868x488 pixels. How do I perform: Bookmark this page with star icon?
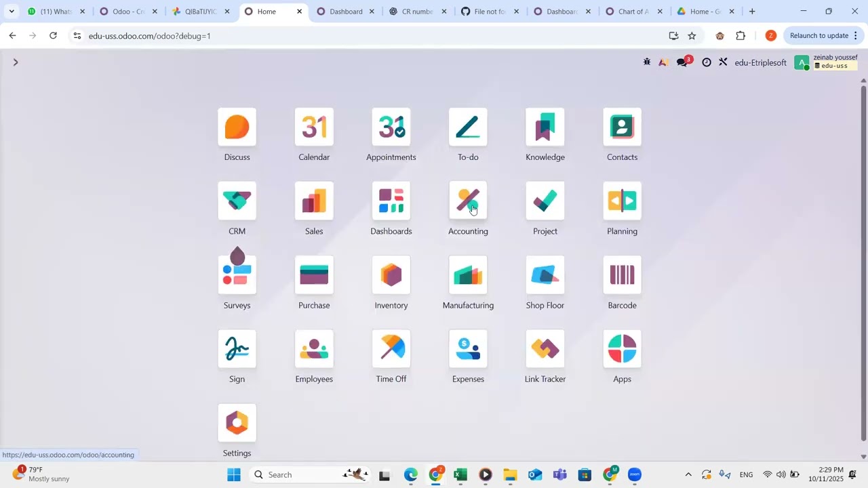pyautogui.click(x=692, y=35)
